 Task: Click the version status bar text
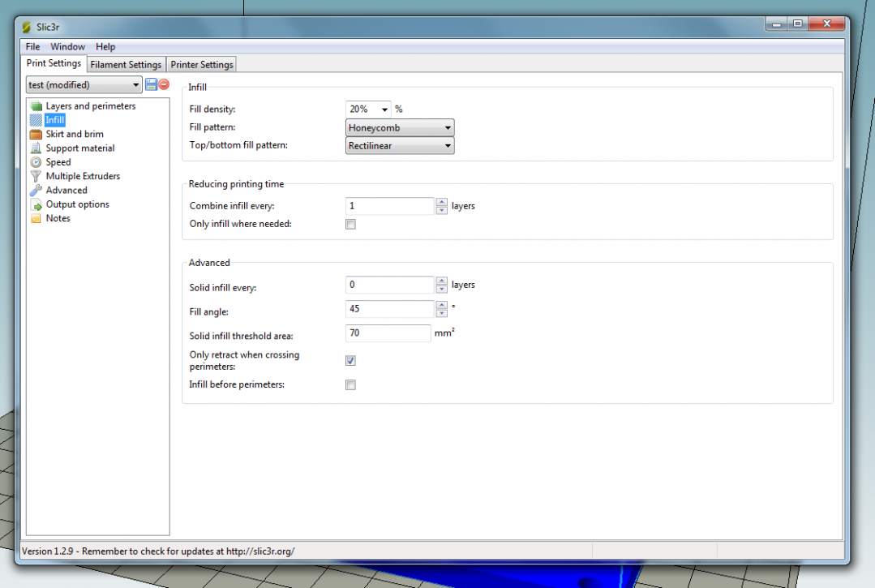click(x=158, y=552)
